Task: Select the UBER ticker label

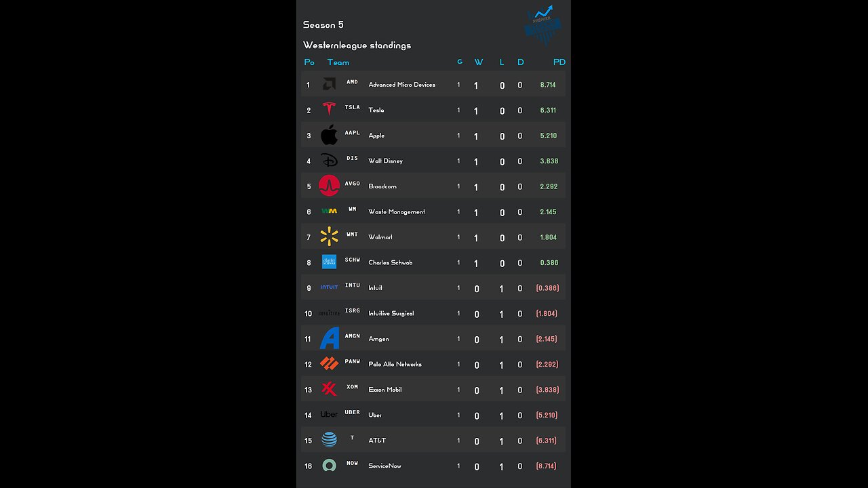Action: 352,412
